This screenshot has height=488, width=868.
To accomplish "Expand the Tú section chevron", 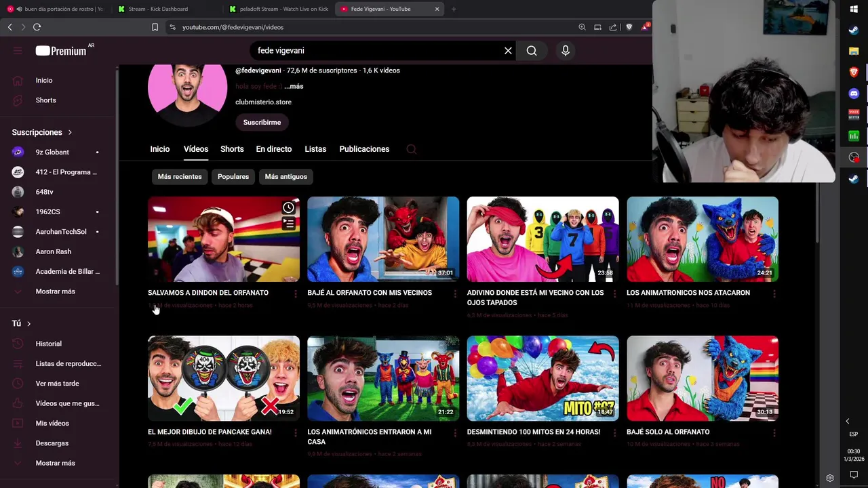I will coord(28,324).
